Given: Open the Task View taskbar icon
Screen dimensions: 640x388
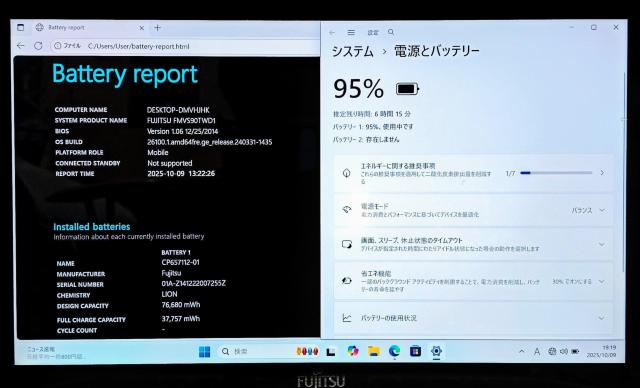Looking at the screenshot, I should tap(331, 351).
